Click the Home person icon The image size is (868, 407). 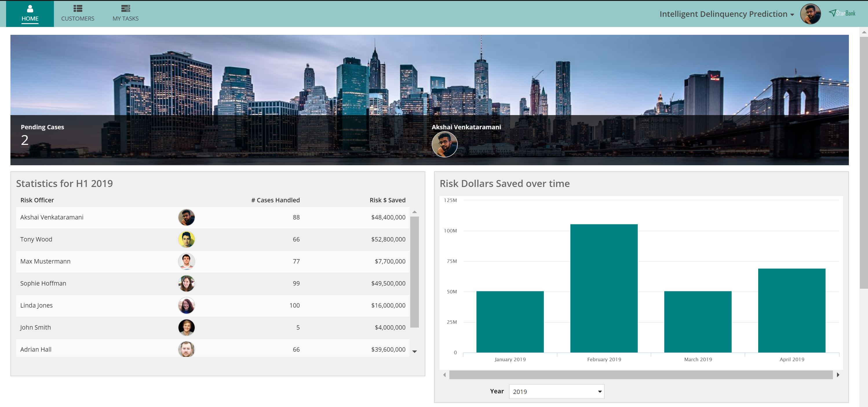(30, 8)
